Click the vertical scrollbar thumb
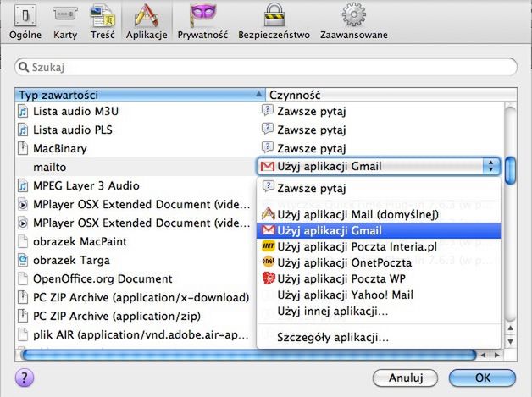This screenshot has width=532, height=397. [510, 170]
